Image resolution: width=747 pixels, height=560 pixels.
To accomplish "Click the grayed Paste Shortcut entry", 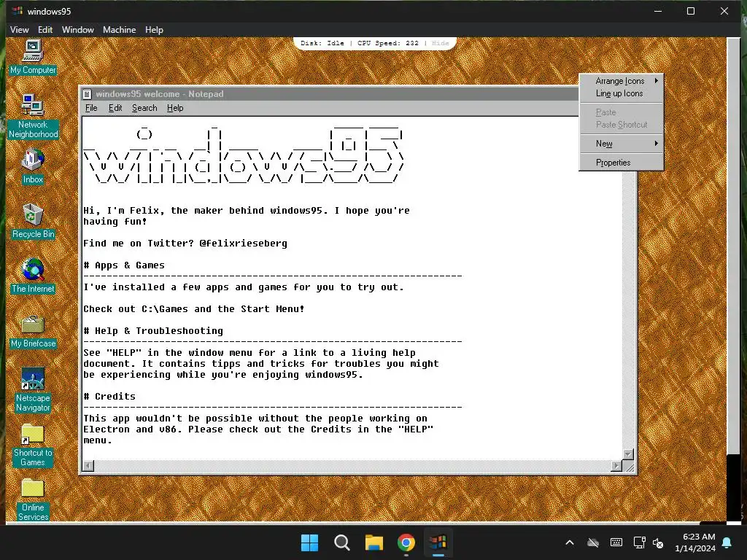I will pos(622,125).
